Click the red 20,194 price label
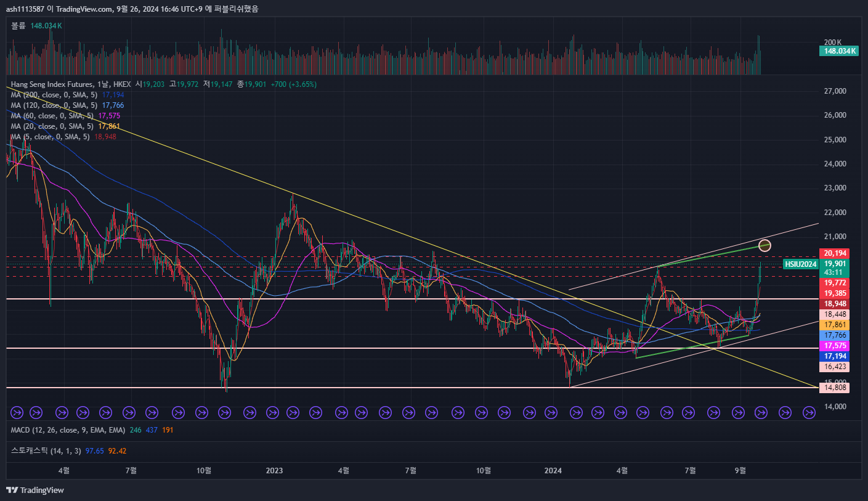The height and width of the screenshot is (501, 868). coord(835,253)
